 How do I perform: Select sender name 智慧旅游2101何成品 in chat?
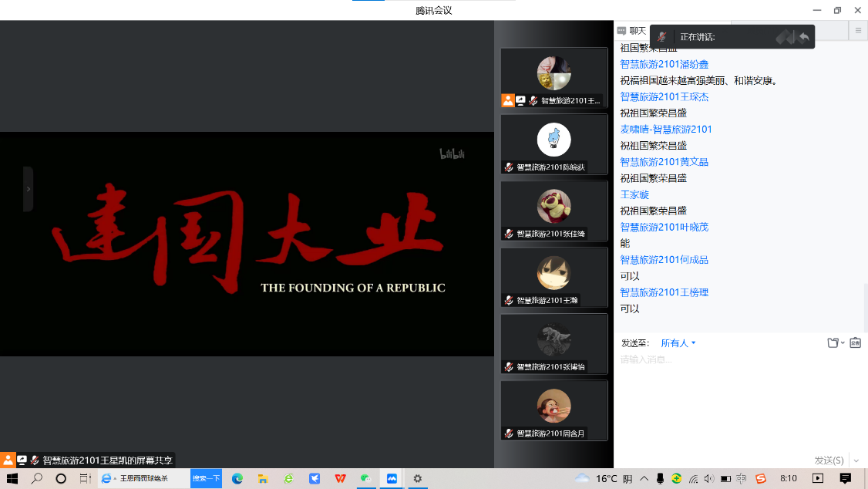[664, 260]
